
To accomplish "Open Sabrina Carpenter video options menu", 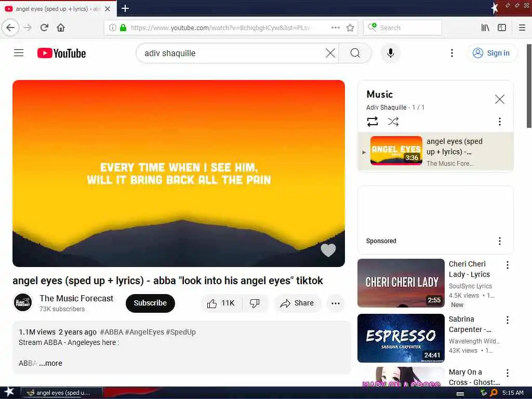I will [507, 320].
